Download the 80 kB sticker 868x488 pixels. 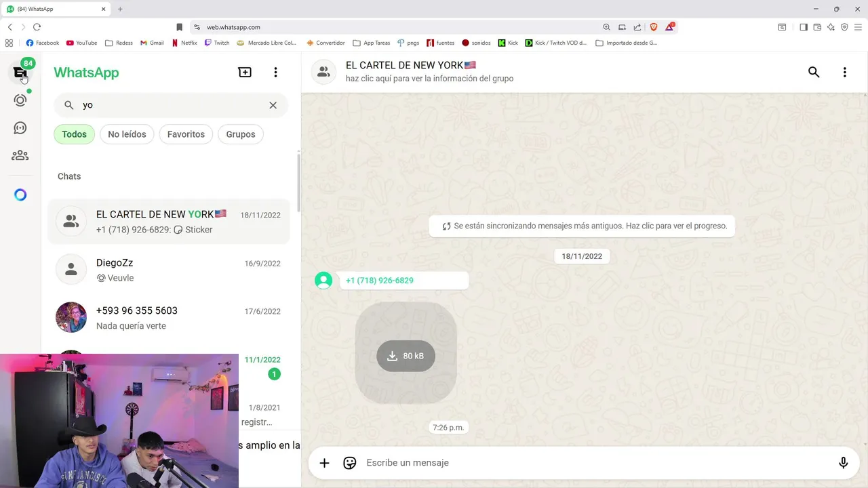[x=406, y=356]
